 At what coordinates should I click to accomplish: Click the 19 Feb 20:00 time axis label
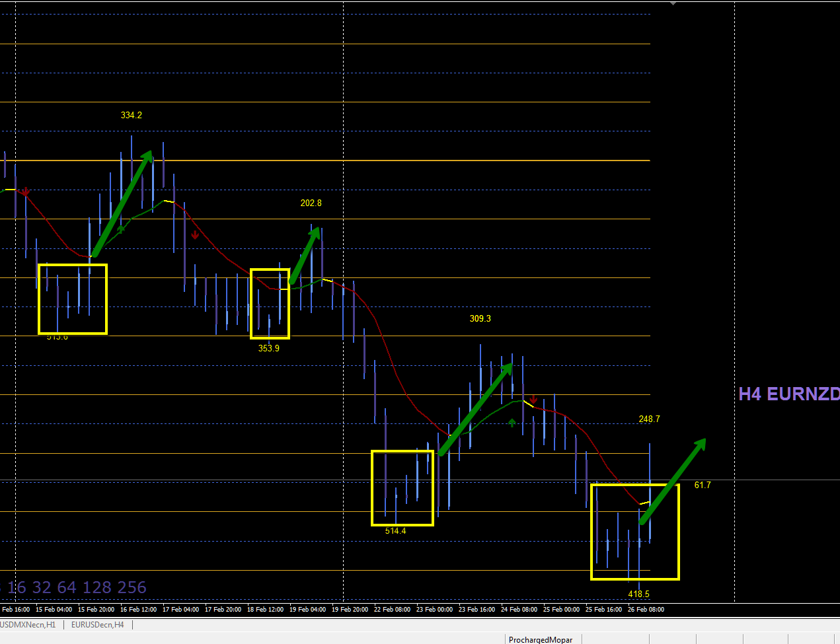point(350,609)
